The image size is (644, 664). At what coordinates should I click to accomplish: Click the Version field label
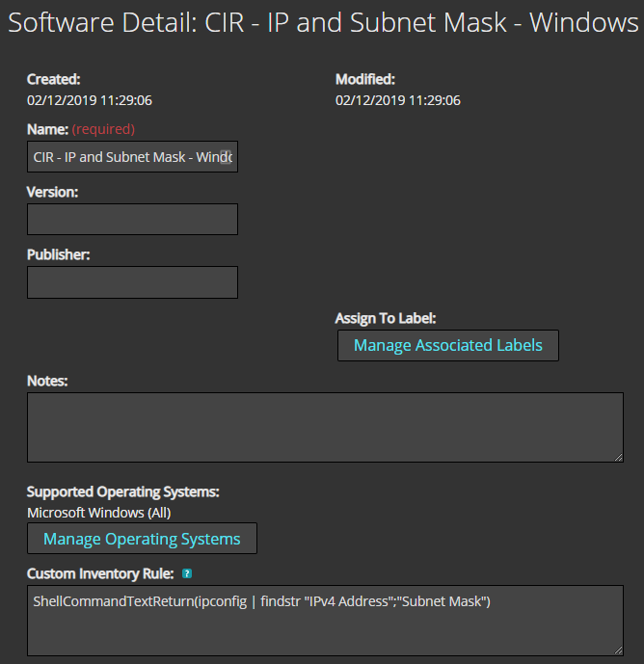click(x=53, y=192)
